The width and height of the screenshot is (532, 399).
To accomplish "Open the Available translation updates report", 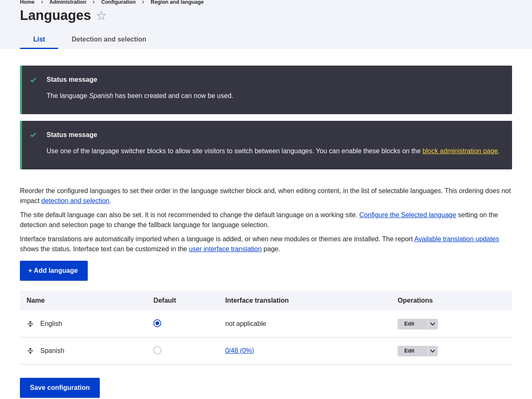I will point(456,238).
